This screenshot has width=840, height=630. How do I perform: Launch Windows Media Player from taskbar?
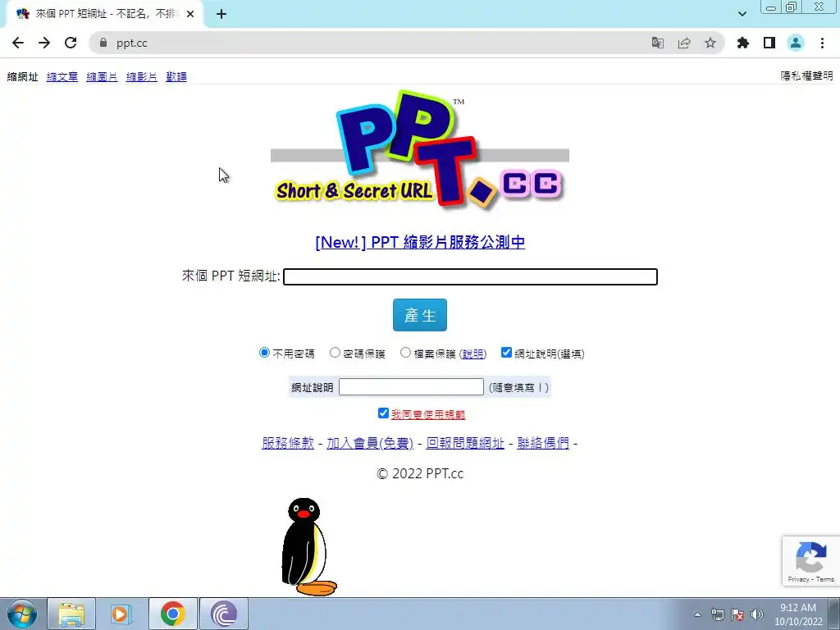[121, 614]
